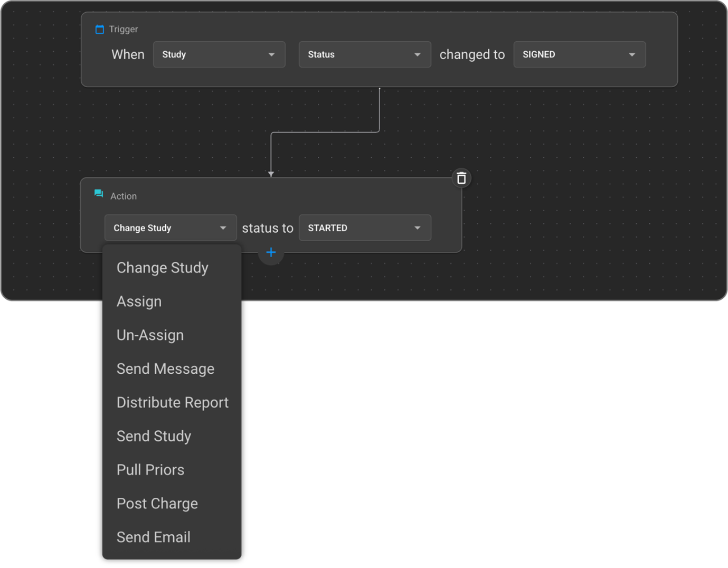This screenshot has width=728, height=568.
Task: Select Send Study in the menu
Action: click(154, 437)
